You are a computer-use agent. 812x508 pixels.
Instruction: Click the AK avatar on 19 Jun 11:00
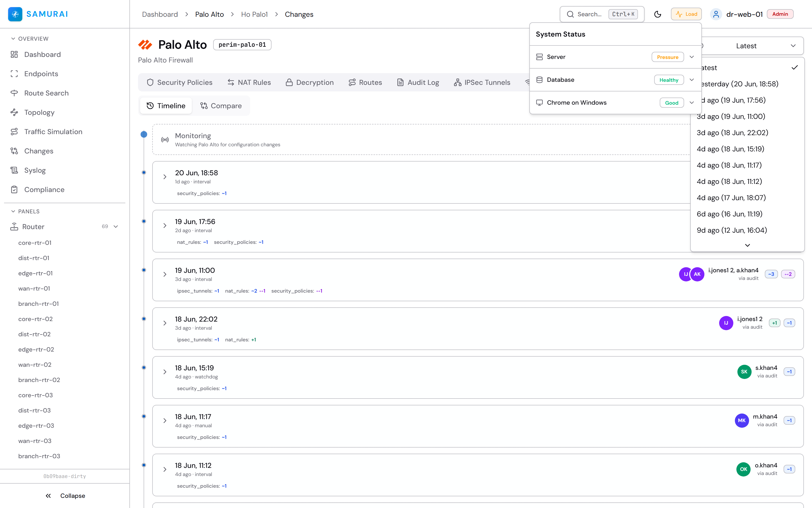(697, 274)
